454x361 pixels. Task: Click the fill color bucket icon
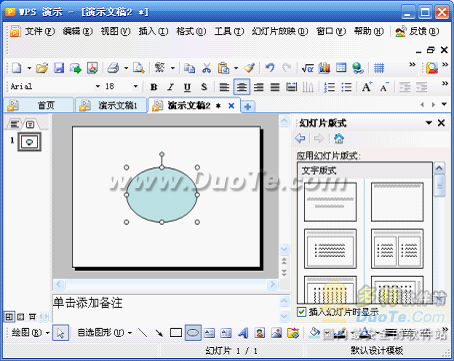click(314, 332)
